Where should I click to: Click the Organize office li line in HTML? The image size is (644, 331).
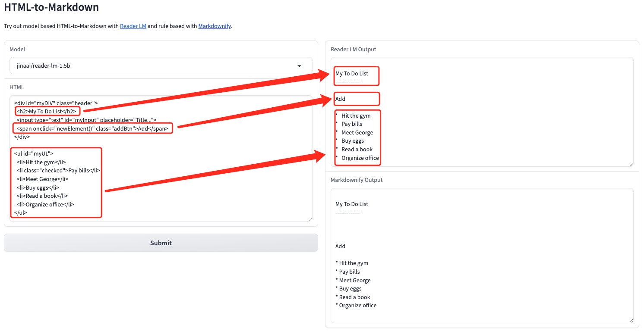coord(45,204)
